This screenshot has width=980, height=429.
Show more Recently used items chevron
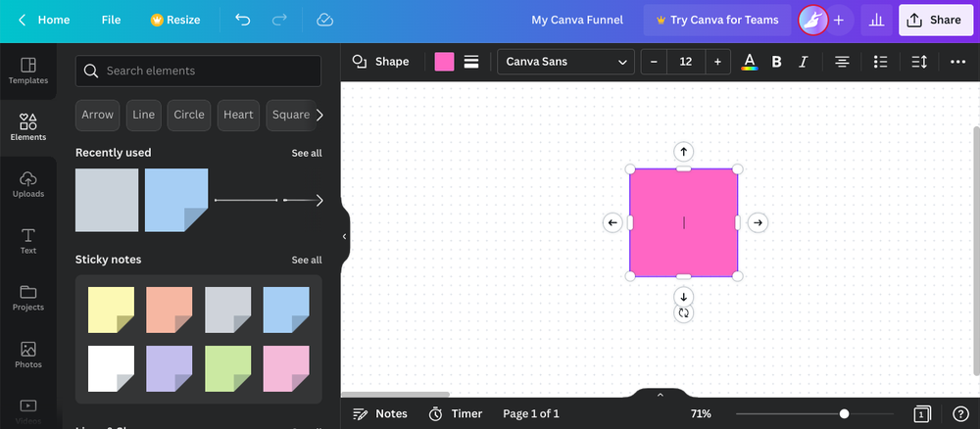pos(319,201)
